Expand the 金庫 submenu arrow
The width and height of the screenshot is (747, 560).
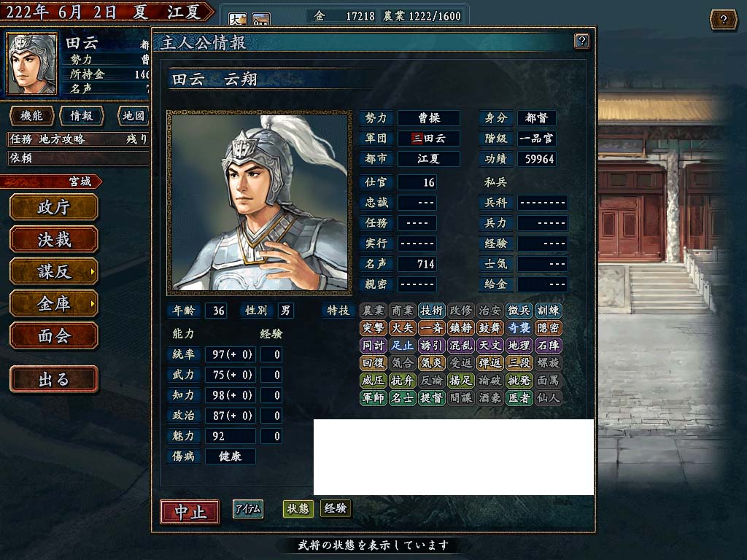click(x=92, y=304)
